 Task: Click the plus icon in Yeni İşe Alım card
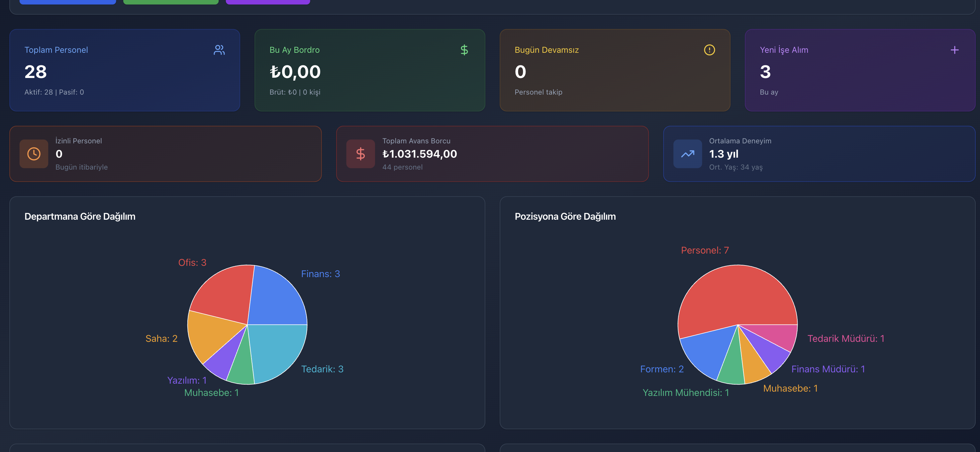click(x=954, y=50)
